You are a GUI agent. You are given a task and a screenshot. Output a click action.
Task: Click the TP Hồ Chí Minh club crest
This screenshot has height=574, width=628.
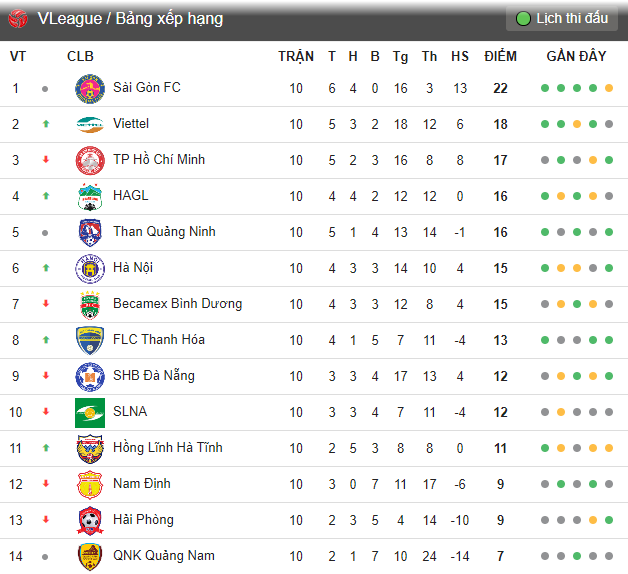coord(90,161)
